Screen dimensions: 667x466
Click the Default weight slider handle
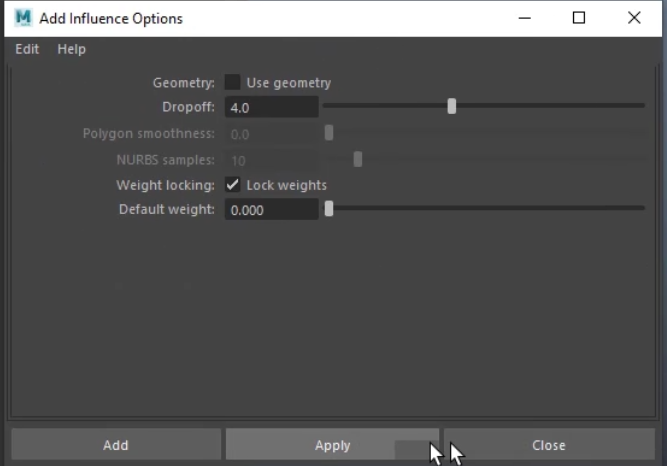coord(329,209)
